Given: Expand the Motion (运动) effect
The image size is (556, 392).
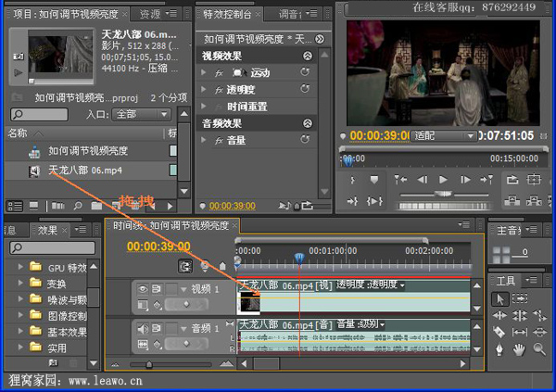Looking at the screenshot, I should [x=204, y=72].
